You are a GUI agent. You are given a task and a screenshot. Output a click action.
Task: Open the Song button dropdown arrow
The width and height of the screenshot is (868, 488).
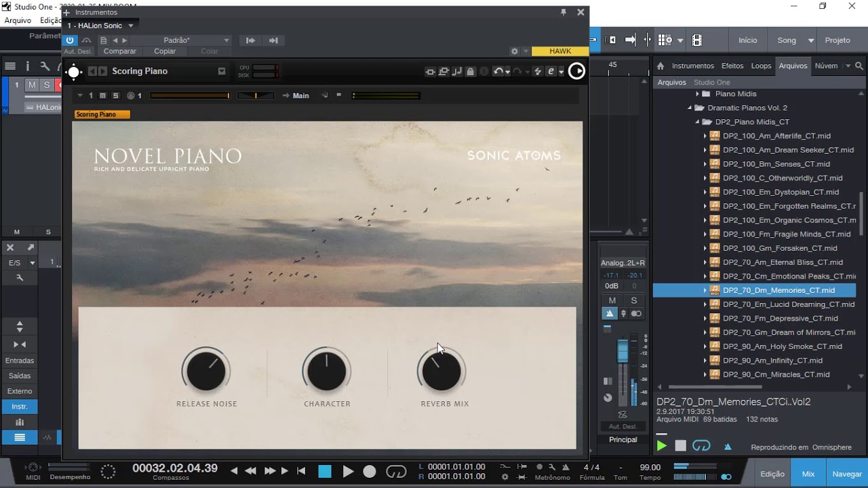point(811,41)
